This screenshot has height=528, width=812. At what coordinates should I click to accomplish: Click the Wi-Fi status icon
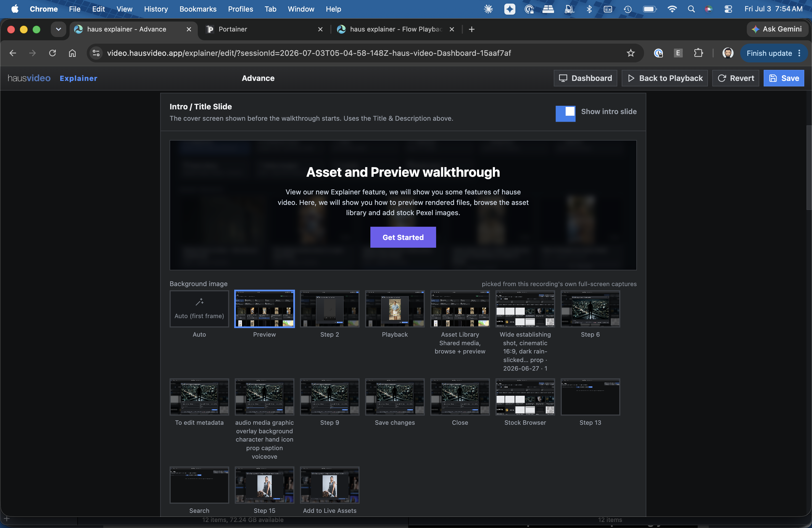click(672, 9)
